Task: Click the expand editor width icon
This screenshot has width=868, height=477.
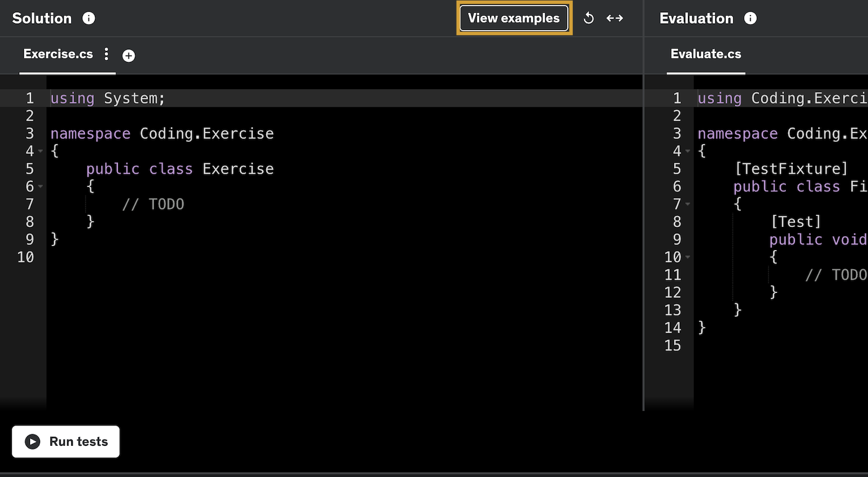Action: [x=615, y=19]
